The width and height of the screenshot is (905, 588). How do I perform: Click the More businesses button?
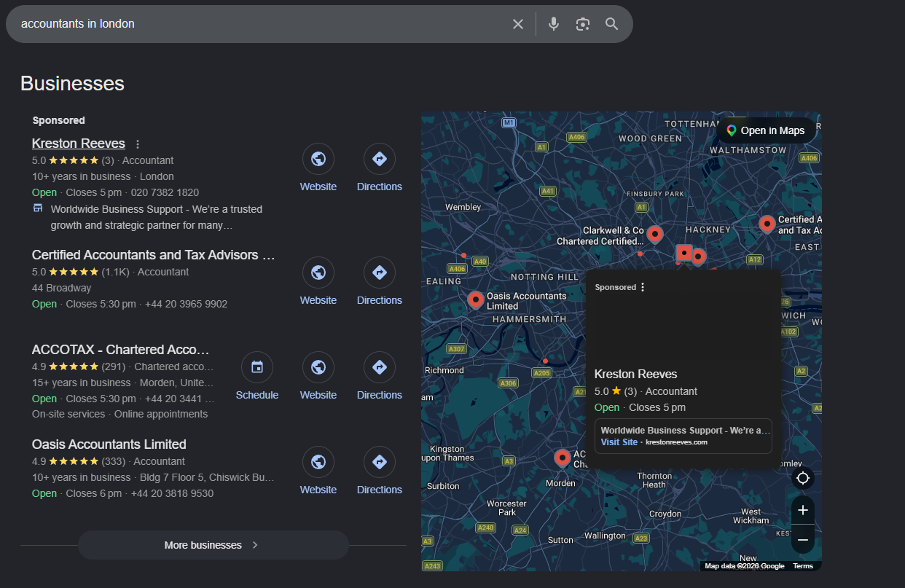(213, 545)
